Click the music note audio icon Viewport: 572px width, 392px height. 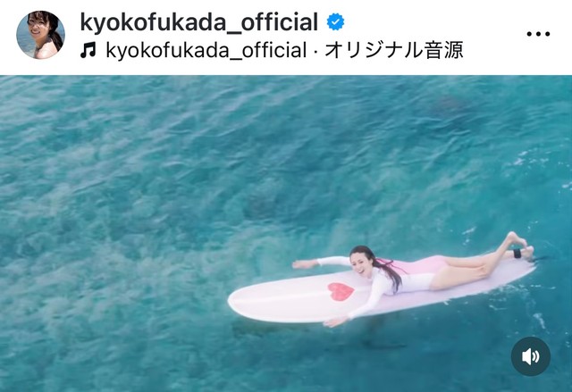click(88, 50)
